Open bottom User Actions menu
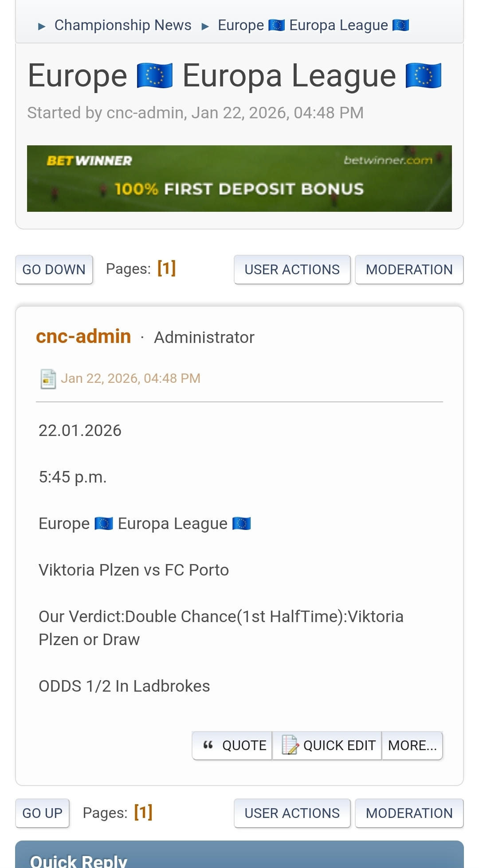The width and height of the screenshot is (479, 868). click(x=292, y=813)
